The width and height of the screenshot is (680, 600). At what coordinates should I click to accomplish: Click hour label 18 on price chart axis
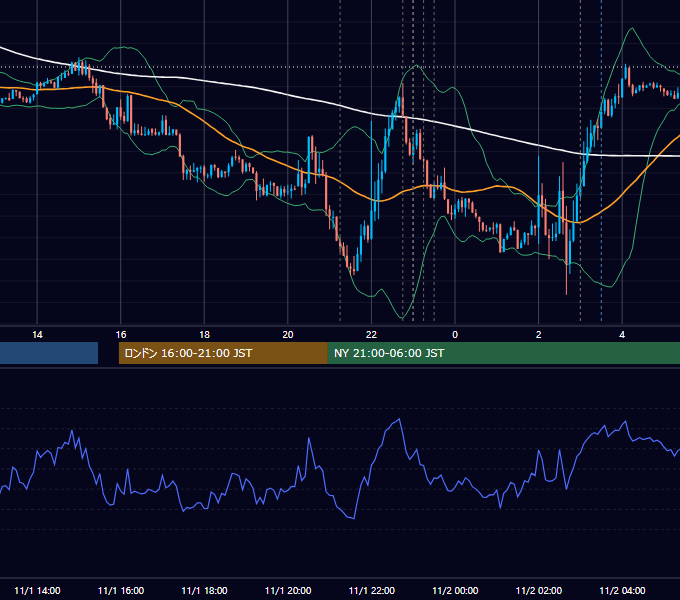pos(204,335)
